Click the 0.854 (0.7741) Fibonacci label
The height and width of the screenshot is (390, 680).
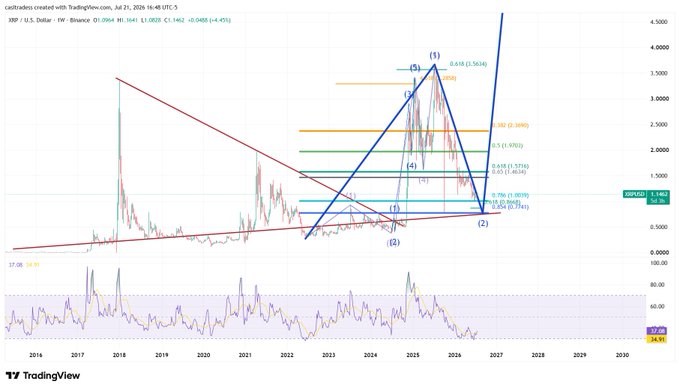[x=510, y=207]
